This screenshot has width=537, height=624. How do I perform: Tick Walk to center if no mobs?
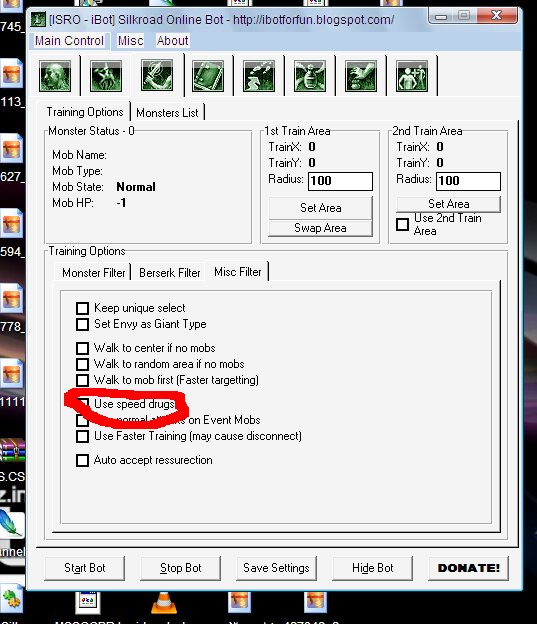pyautogui.click(x=82, y=348)
